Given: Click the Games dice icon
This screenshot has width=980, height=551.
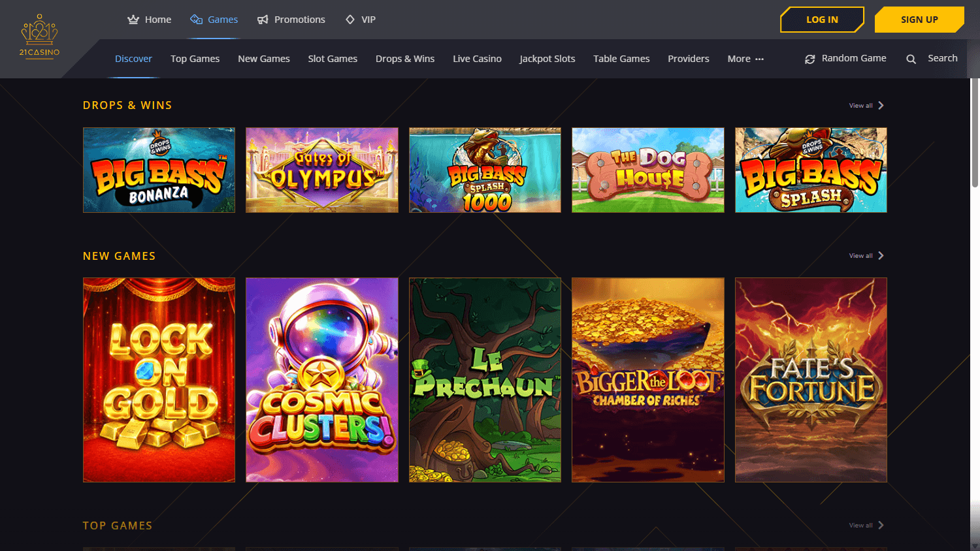Looking at the screenshot, I should click(196, 20).
